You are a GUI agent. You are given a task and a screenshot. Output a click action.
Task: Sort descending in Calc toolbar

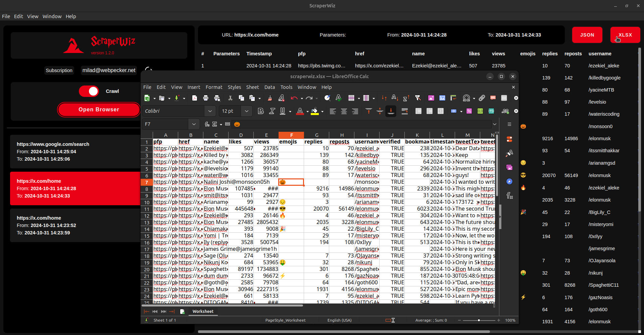[406, 98]
